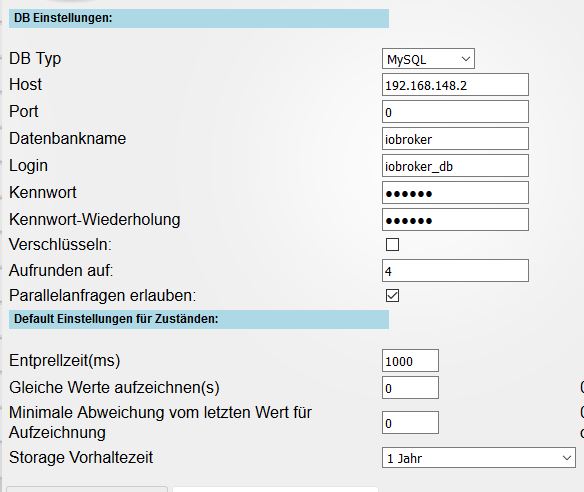Click the chevron arrow of 1 Jahr dropdown
Screen dimensions: 584x492
coord(567,458)
